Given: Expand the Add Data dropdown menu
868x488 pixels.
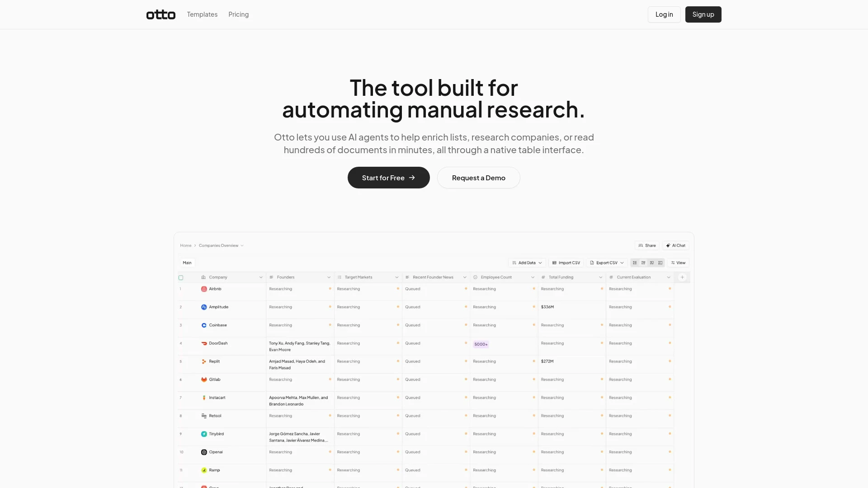Looking at the screenshot, I should (527, 263).
